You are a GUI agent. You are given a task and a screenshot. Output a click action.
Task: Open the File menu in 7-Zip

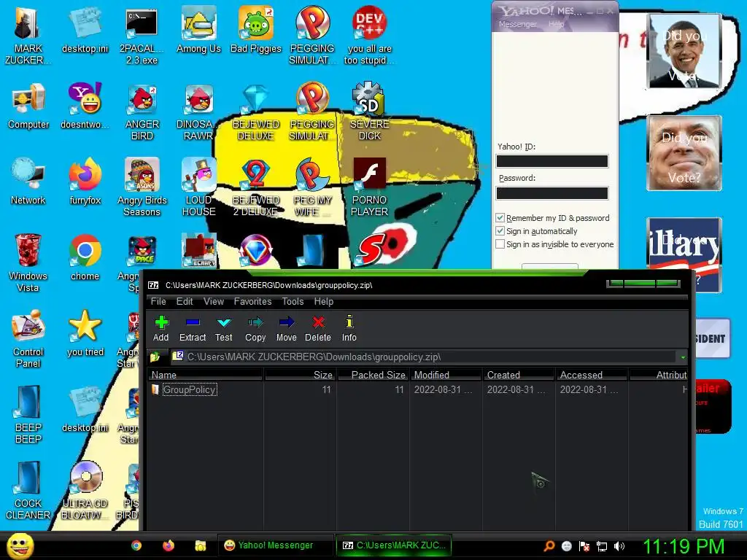(x=158, y=301)
